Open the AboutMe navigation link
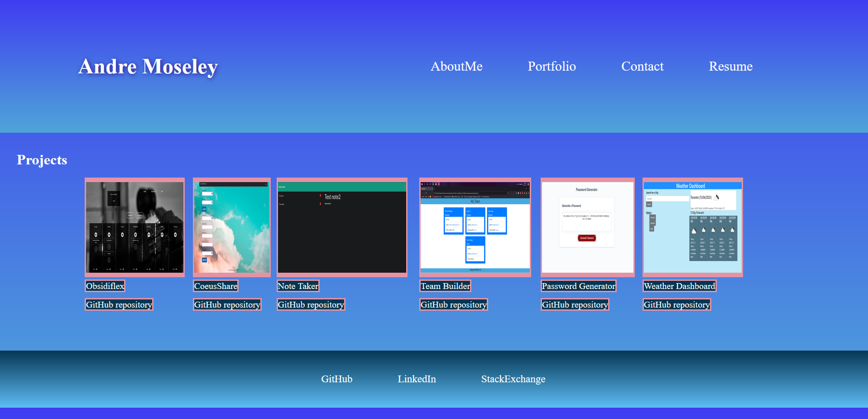The image size is (868, 419). click(456, 67)
